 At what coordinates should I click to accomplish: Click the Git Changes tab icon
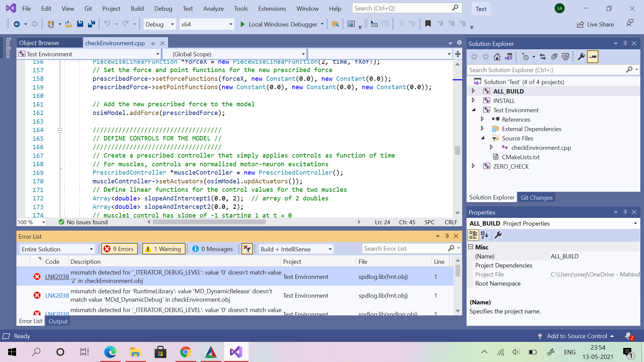click(537, 197)
